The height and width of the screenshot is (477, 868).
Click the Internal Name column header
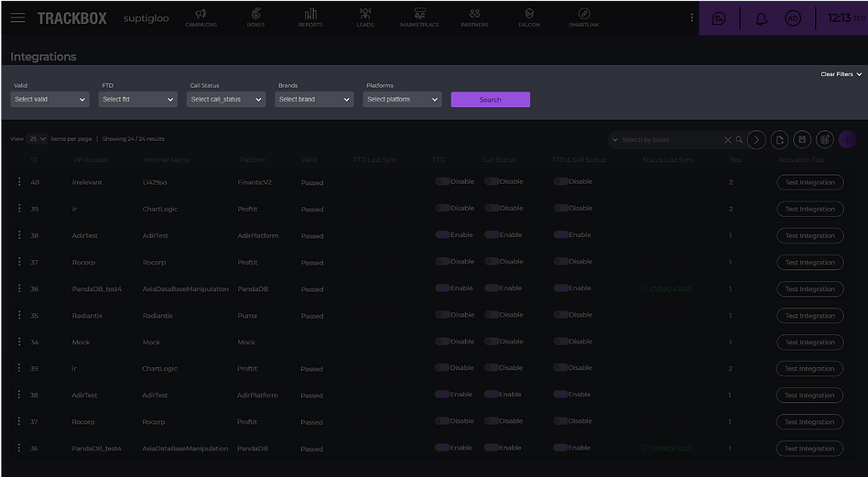(x=167, y=160)
